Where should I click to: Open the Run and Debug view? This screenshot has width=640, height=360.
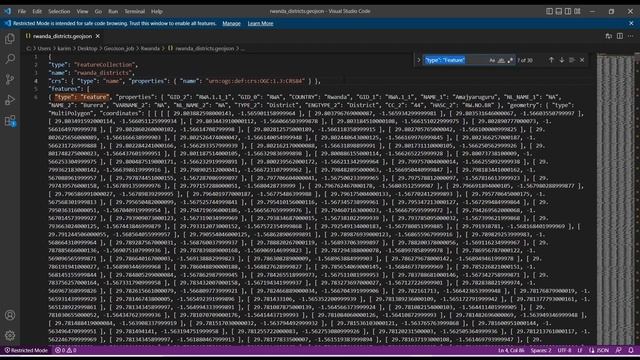pos(10,100)
